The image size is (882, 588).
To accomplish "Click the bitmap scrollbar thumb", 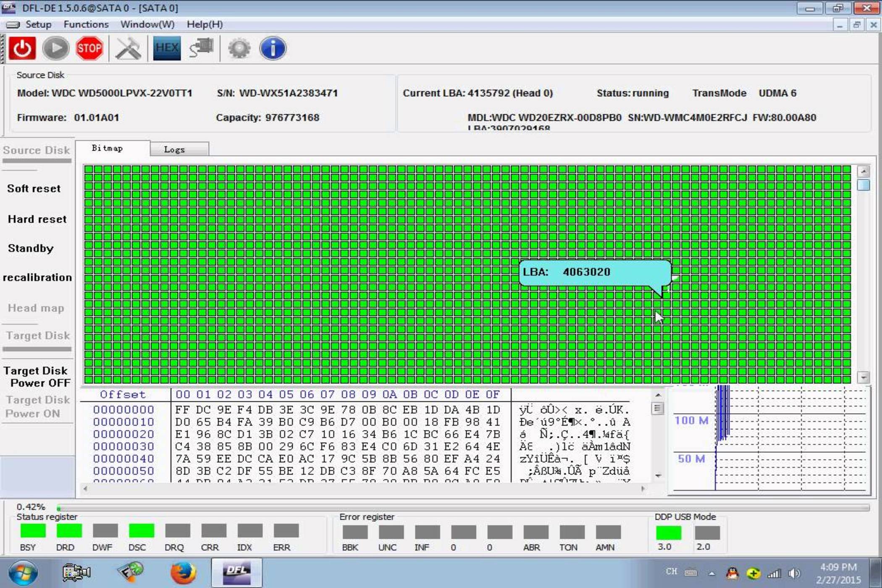I will point(864,185).
